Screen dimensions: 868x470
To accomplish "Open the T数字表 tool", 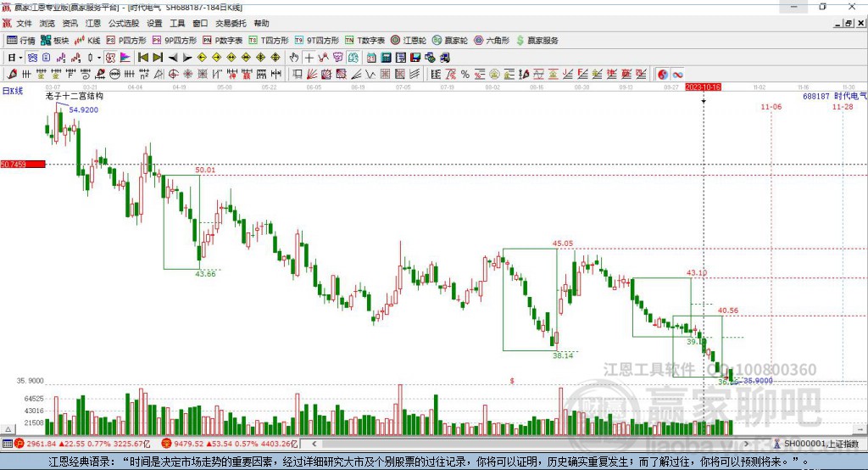I will [x=364, y=41].
